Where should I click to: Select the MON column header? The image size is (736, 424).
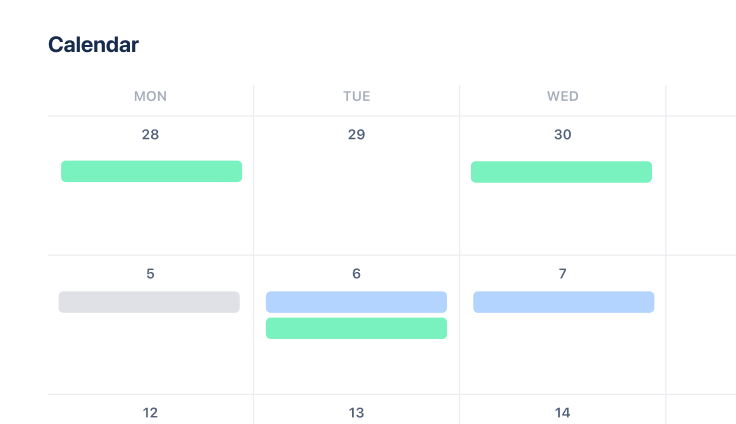click(150, 97)
